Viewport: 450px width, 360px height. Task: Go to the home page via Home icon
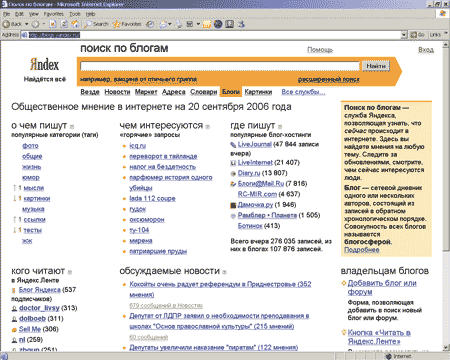pyautogui.click(x=75, y=24)
